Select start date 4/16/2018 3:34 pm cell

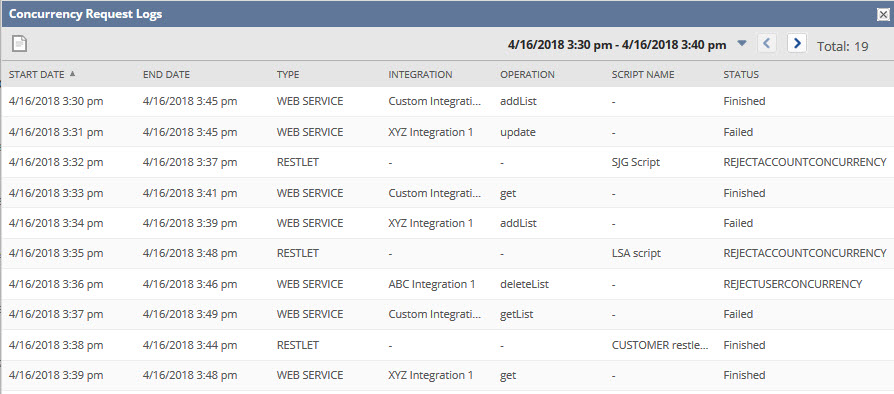(x=56, y=223)
